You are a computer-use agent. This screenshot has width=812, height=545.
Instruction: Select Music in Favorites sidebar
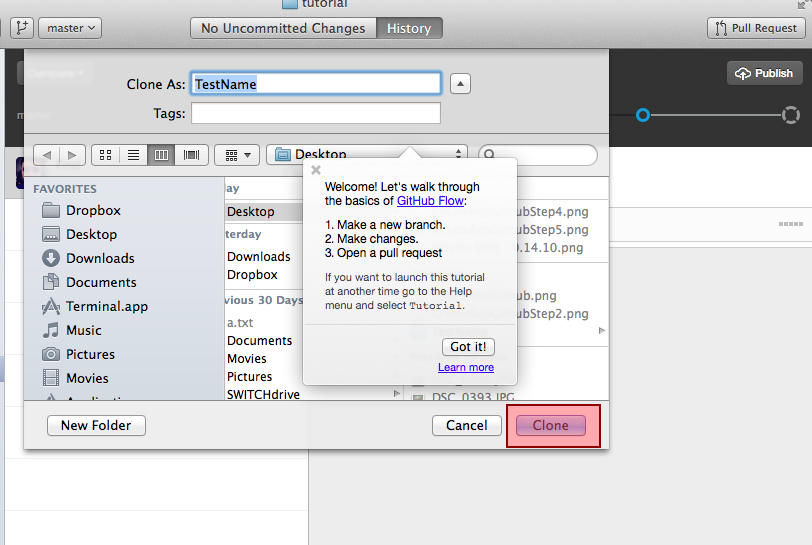[x=72, y=330]
